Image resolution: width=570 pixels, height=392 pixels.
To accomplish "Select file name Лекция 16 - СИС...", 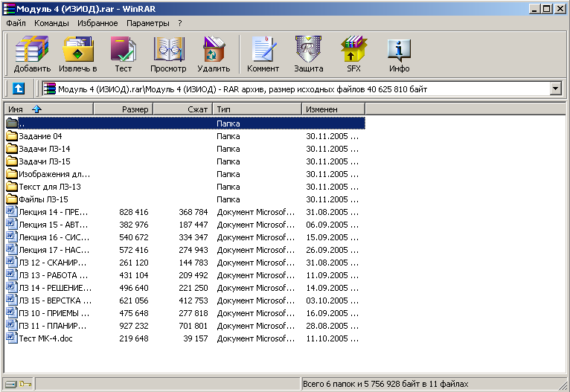I will pyautogui.click(x=54, y=237).
